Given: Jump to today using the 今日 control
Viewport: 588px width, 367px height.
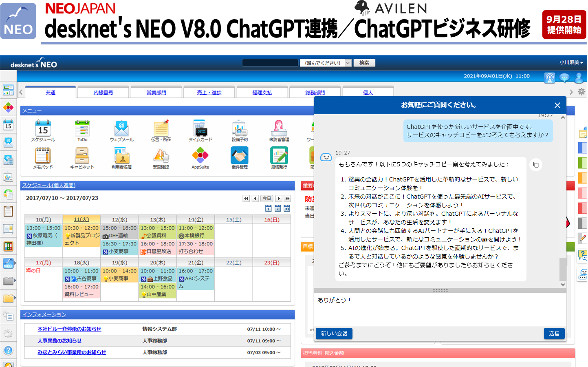Looking at the screenshot, I should [x=267, y=198].
